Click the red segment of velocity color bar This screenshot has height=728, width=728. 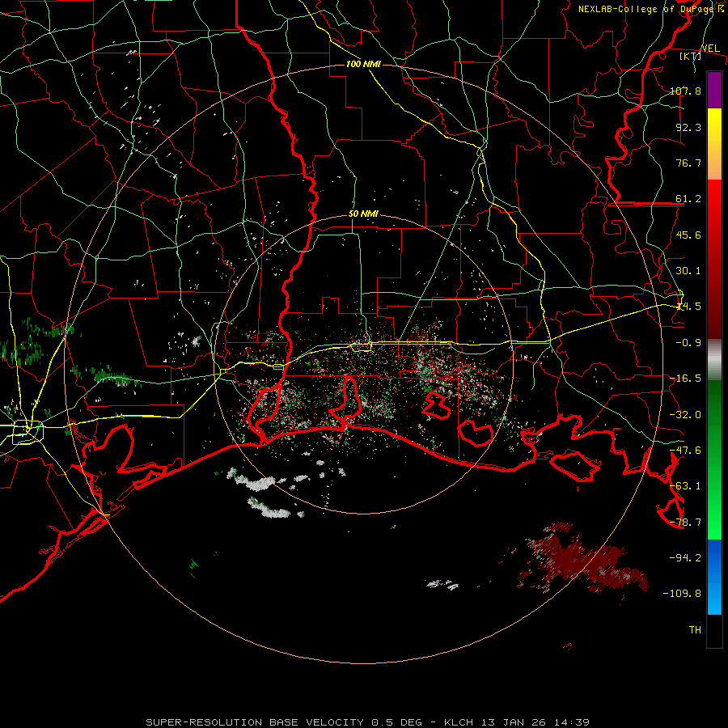pos(714,259)
